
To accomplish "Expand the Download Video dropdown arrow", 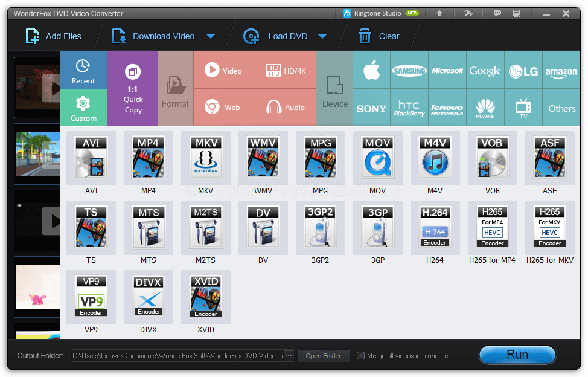I will click(211, 36).
